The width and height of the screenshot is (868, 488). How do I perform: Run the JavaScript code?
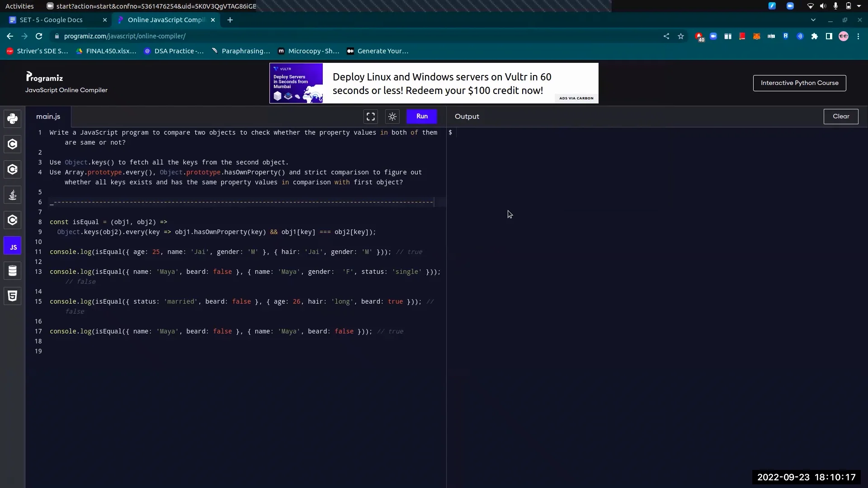(x=422, y=116)
